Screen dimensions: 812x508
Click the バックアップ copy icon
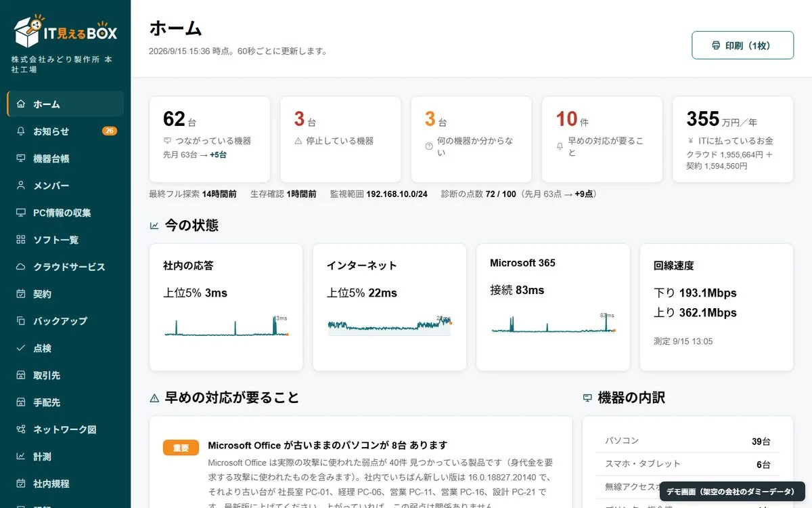20,321
